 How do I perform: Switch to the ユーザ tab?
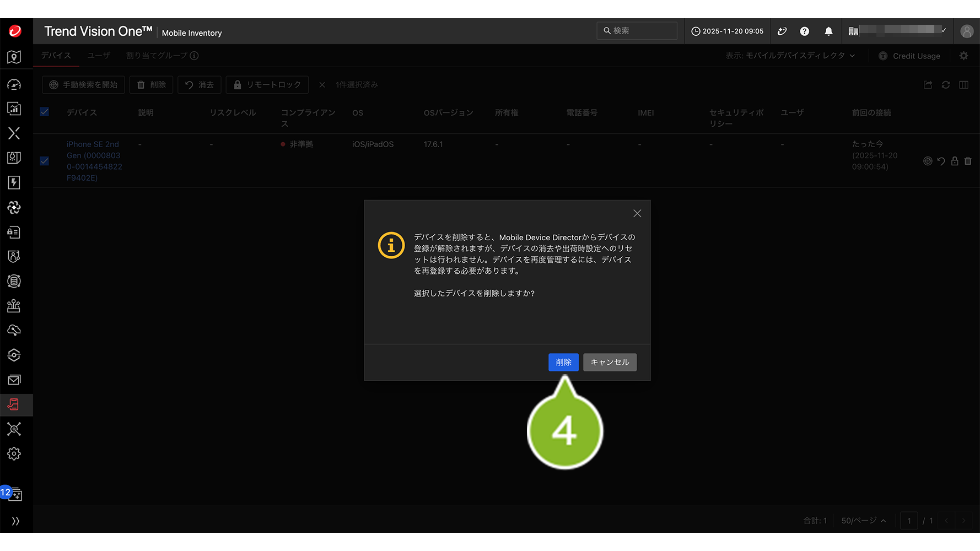99,56
